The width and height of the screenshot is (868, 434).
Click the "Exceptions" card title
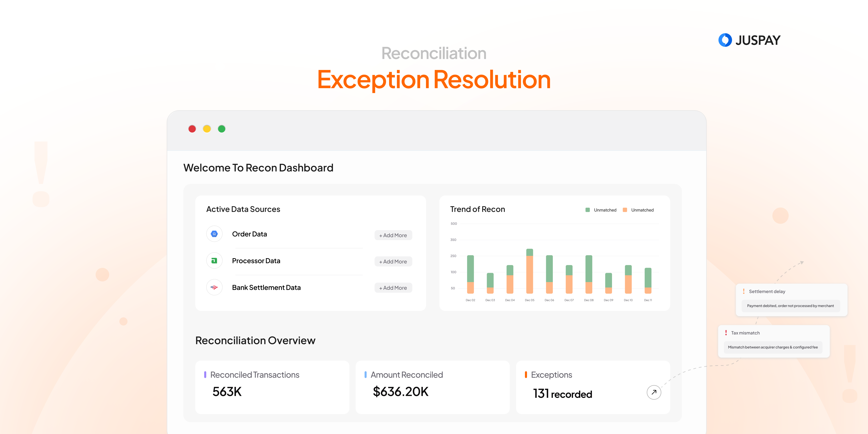coord(552,375)
